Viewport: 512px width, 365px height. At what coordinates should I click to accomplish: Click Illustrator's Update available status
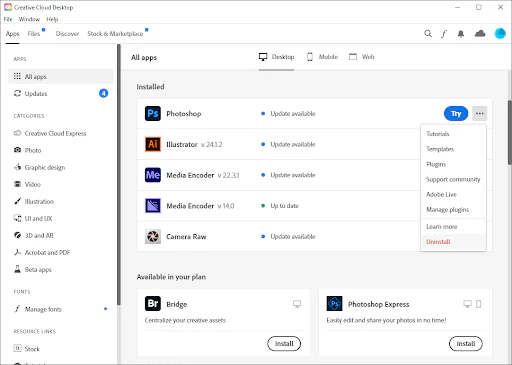coord(288,144)
